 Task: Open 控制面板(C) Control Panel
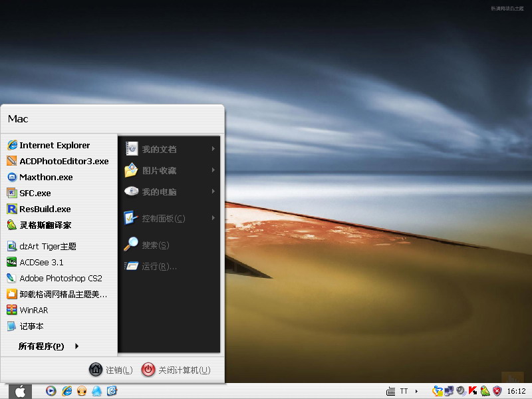[170, 218]
